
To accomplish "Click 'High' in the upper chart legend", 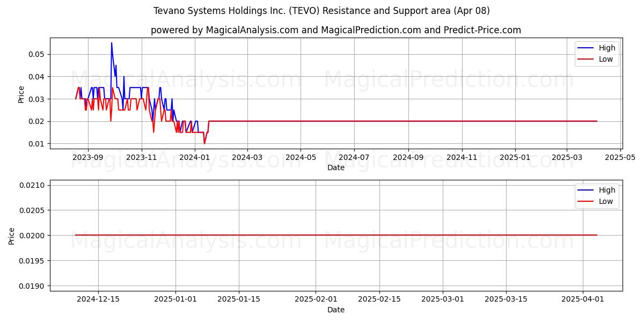I will click(x=607, y=48).
